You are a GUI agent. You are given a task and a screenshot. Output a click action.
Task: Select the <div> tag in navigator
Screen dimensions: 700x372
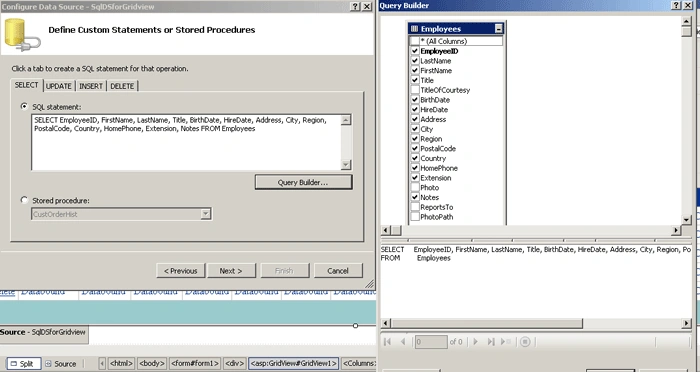pyautogui.click(x=234, y=364)
